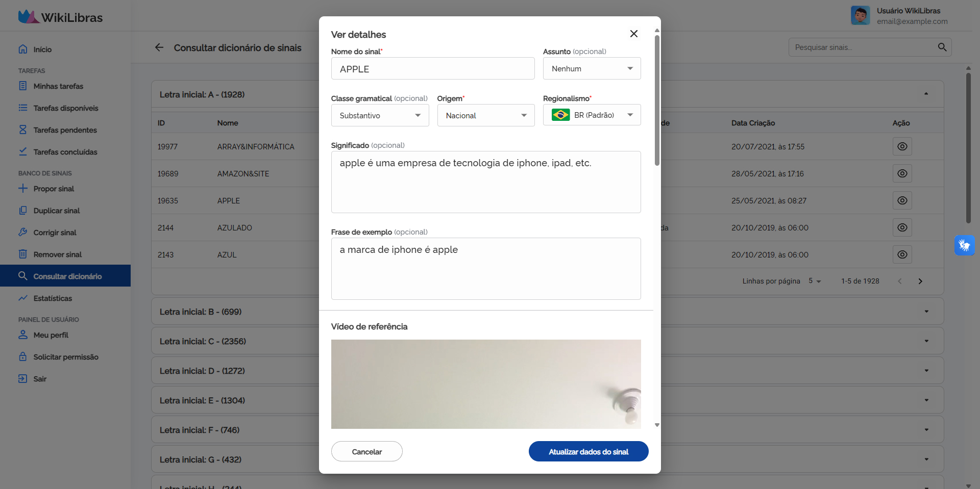Open Tarefas disponíveis menu item
This screenshot has width=980, height=489.
tap(65, 108)
